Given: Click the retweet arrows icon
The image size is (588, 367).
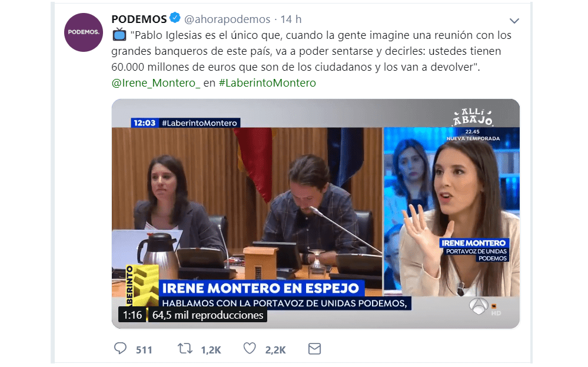Looking at the screenshot, I should point(185,349).
